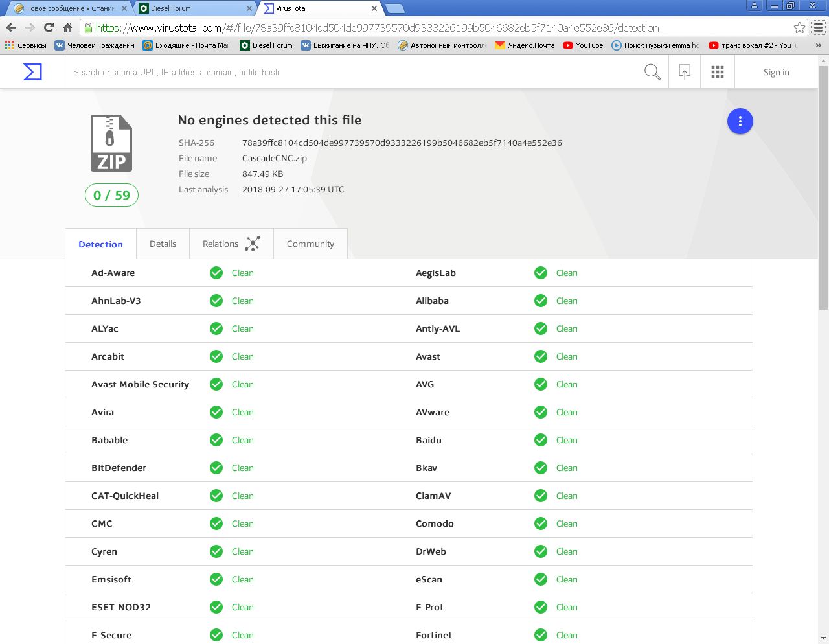Click the green check icon for ESET-NOD32
The image size is (829, 644).
216,607
